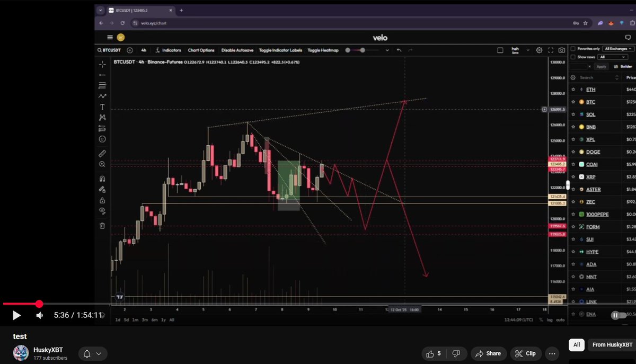Screen dimensions: 636x364
Task: Play the video
Action: (x=16, y=315)
